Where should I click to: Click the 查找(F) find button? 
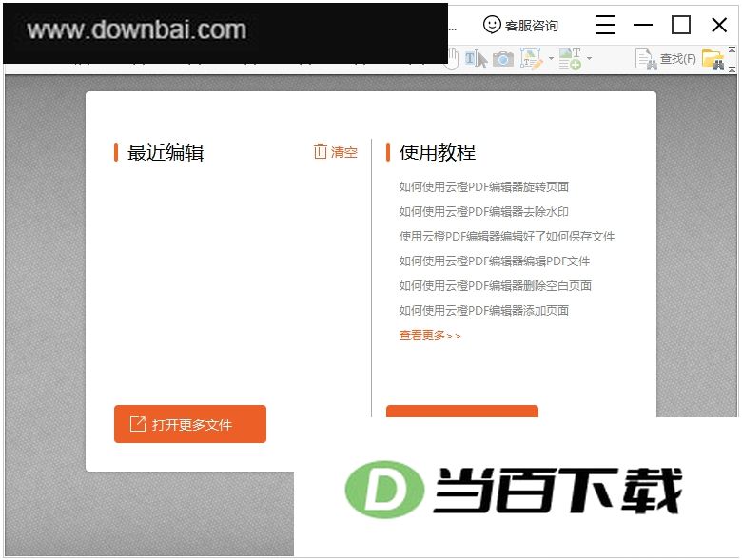(665, 59)
